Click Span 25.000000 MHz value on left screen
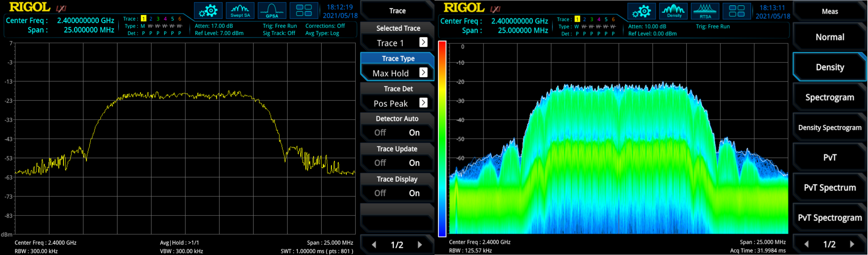This screenshot has width=868, height=255. pos(89,30)
